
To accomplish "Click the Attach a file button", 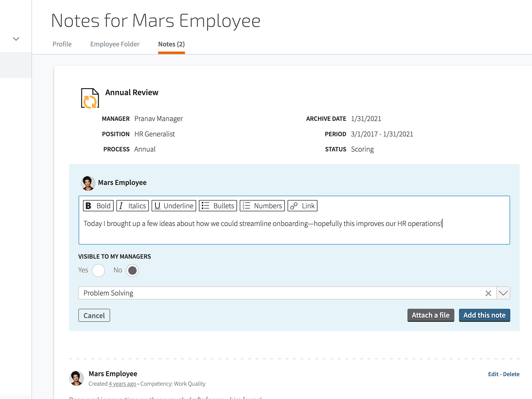I will pyautogui.click(x=431, y=315).
